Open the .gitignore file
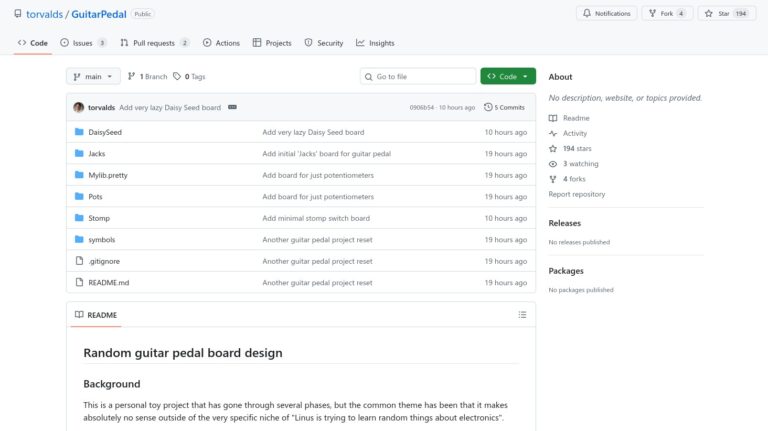The width and height of the screenshot is (768, 431). [x=104, y=262]
